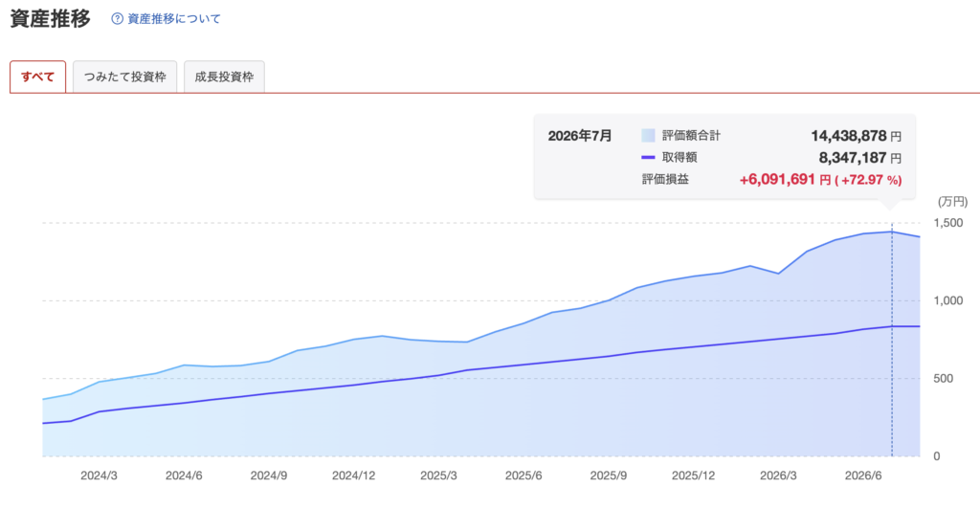This screenshot has height=509, width=980.
Task: Select the すべて tab
Action: click(x=37, y=77)
